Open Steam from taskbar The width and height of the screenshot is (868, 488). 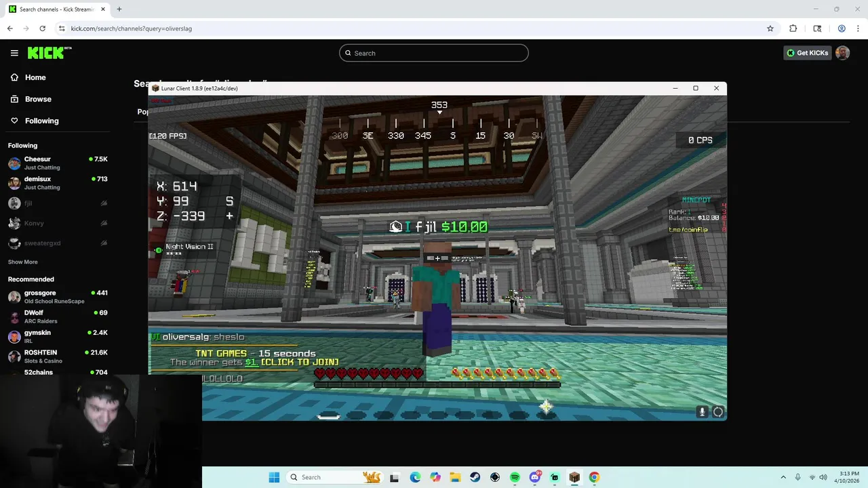pyautogui.click(x=475, y=477)
